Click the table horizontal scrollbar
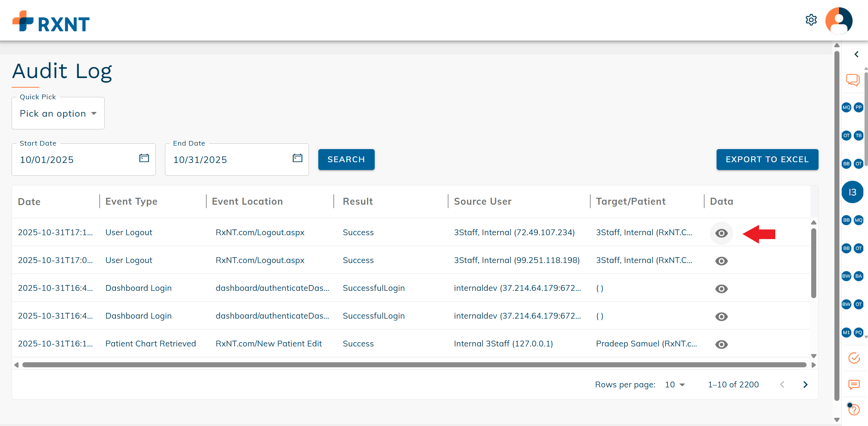The height and width of the screenshot is (426, 868). 414,365
